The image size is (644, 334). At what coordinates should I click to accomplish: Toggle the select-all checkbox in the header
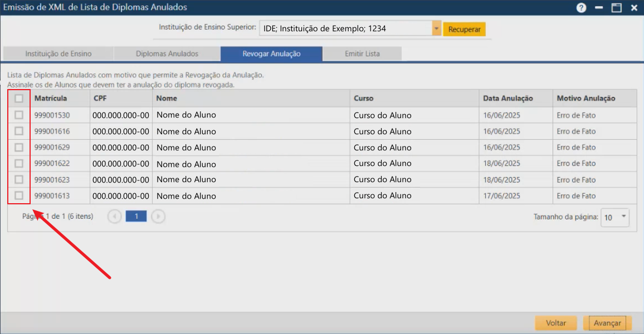[19, 98]
